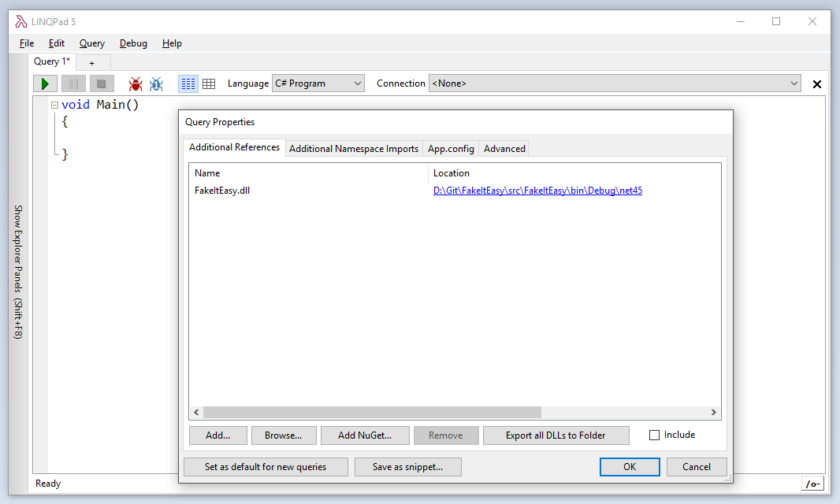Click the scroll right arrow in references list
This screenshot has height=504, width=840.
pos(714,412)
